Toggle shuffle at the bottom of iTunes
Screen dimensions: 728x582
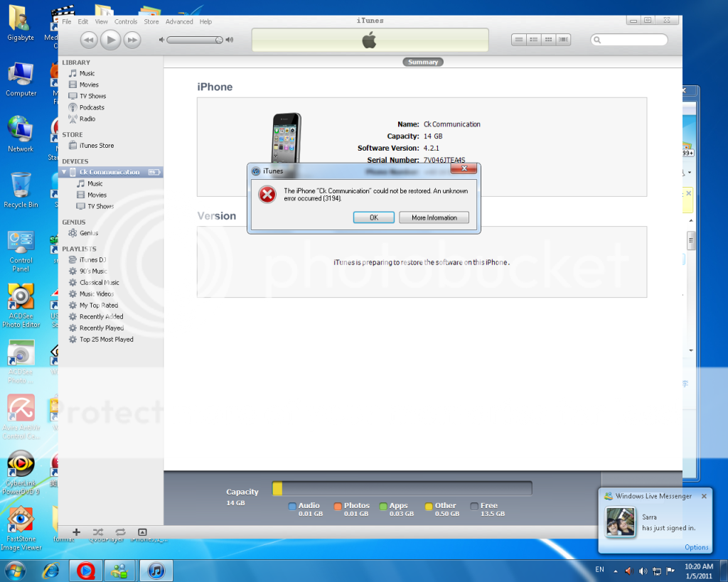(x=98, y=532)
